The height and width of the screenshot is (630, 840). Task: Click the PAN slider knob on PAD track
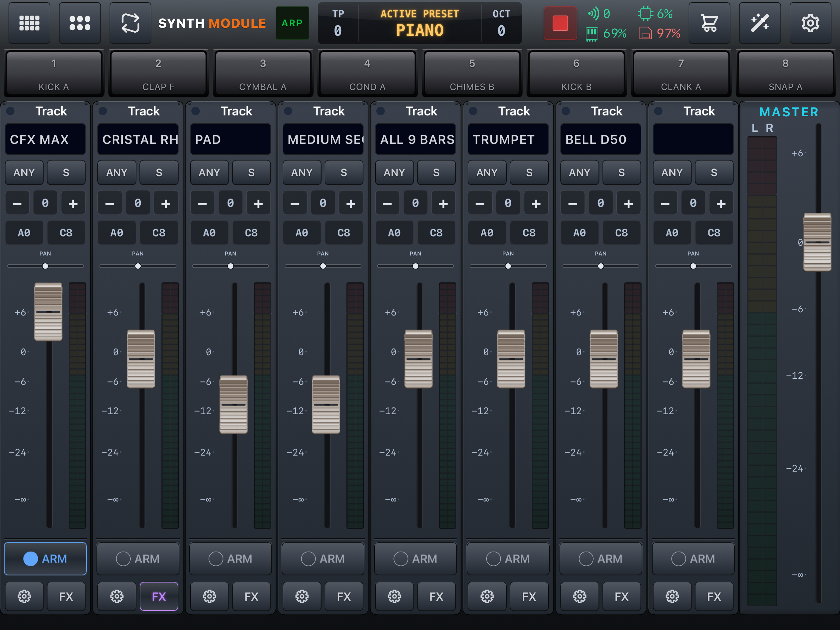pos(230,266)
